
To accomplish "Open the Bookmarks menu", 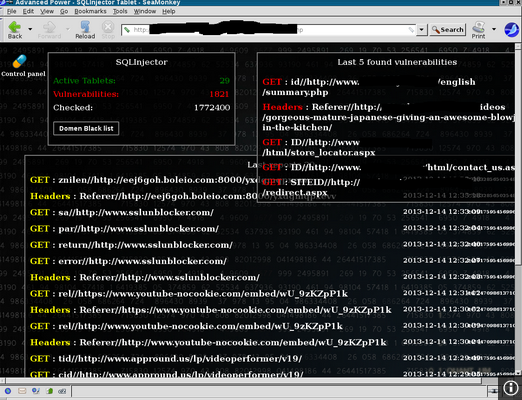I will coord(90,11).
